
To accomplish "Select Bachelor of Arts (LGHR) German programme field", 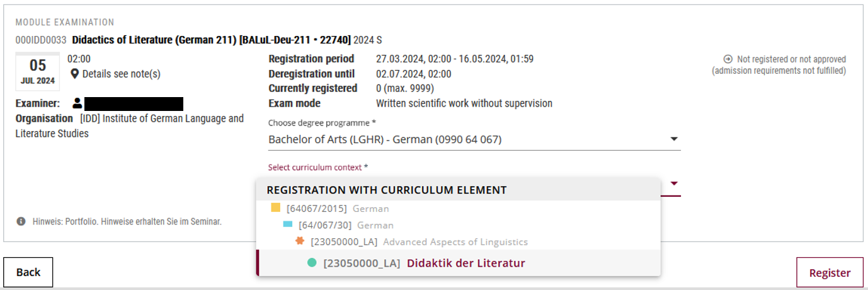I will coord(474,139).
